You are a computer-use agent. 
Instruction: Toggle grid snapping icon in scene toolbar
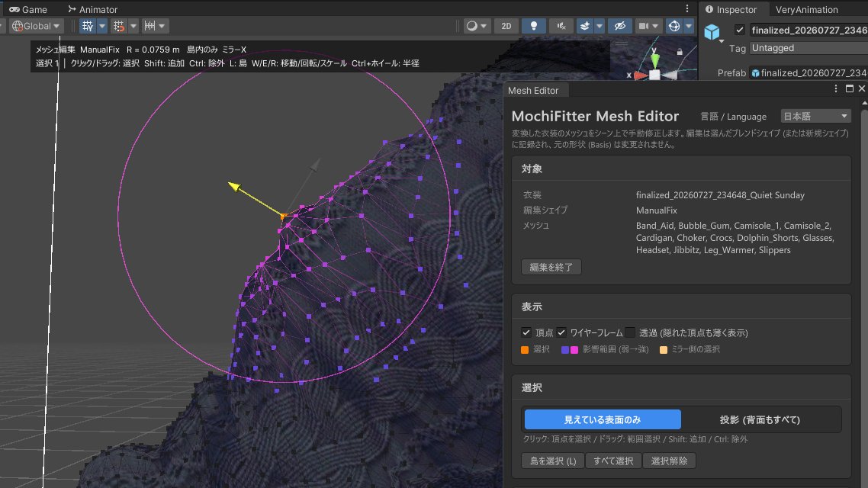tap(88, 26)
